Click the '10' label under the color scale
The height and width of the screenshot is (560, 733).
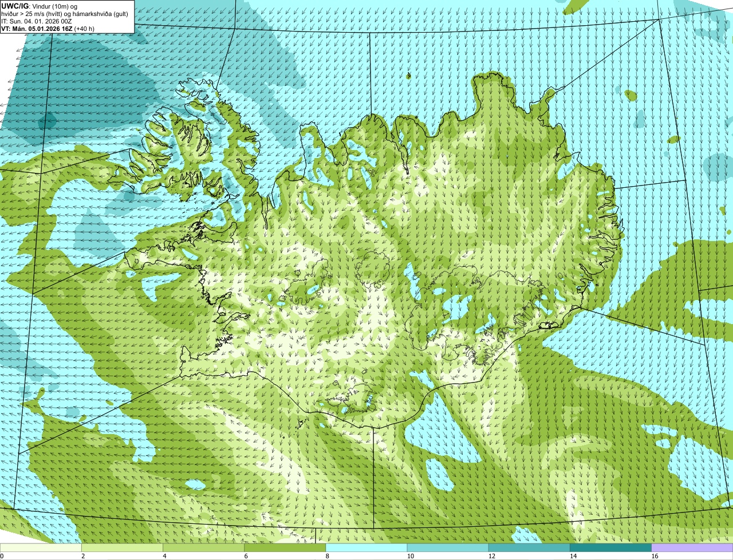411,556
